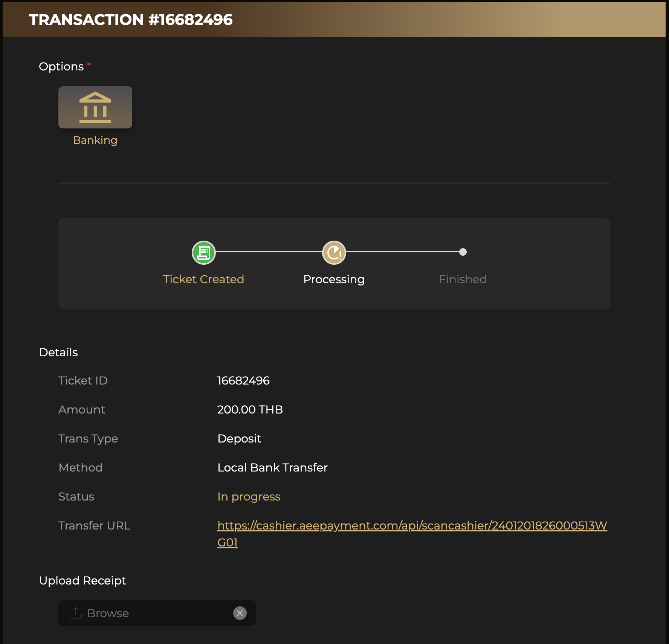Click the 200.00 THB amount value
The width and height of the screenshot is (669, 644).
[x=250, y=410]
